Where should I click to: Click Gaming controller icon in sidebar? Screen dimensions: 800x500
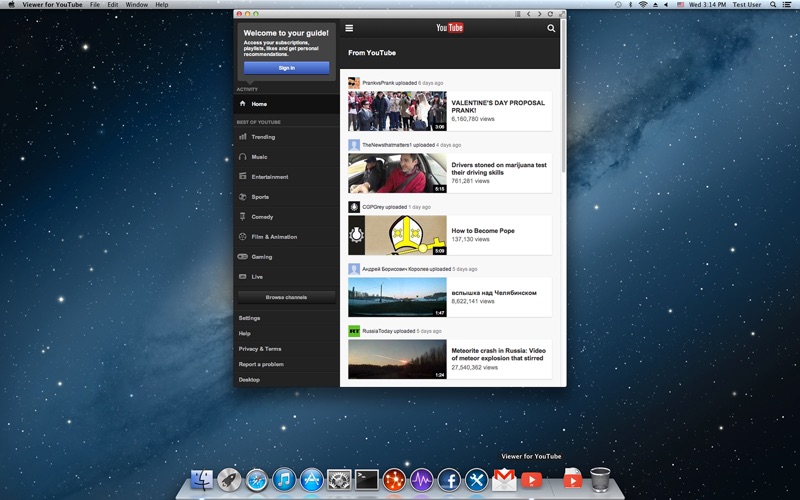click(x=243, y=257)
